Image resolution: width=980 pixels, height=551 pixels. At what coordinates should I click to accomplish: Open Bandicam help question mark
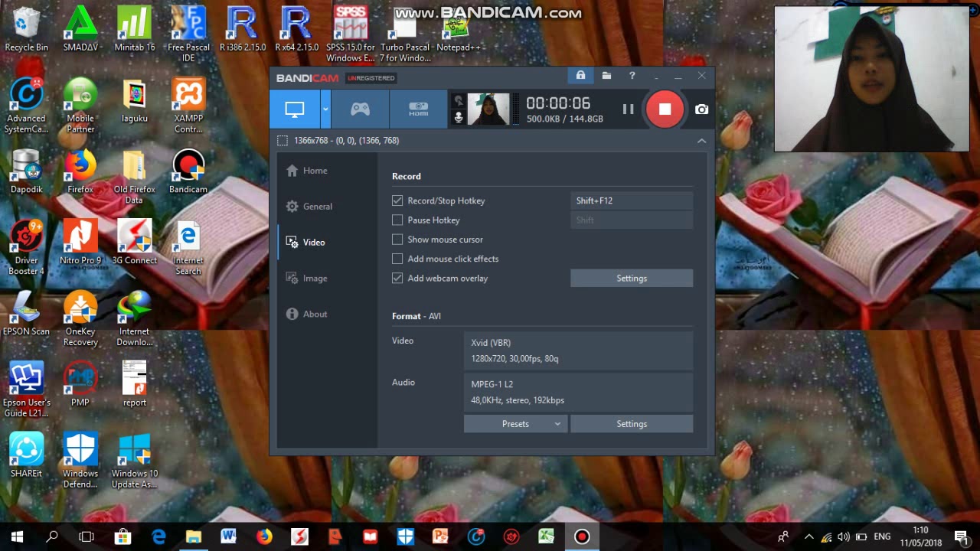coord(632,76)
